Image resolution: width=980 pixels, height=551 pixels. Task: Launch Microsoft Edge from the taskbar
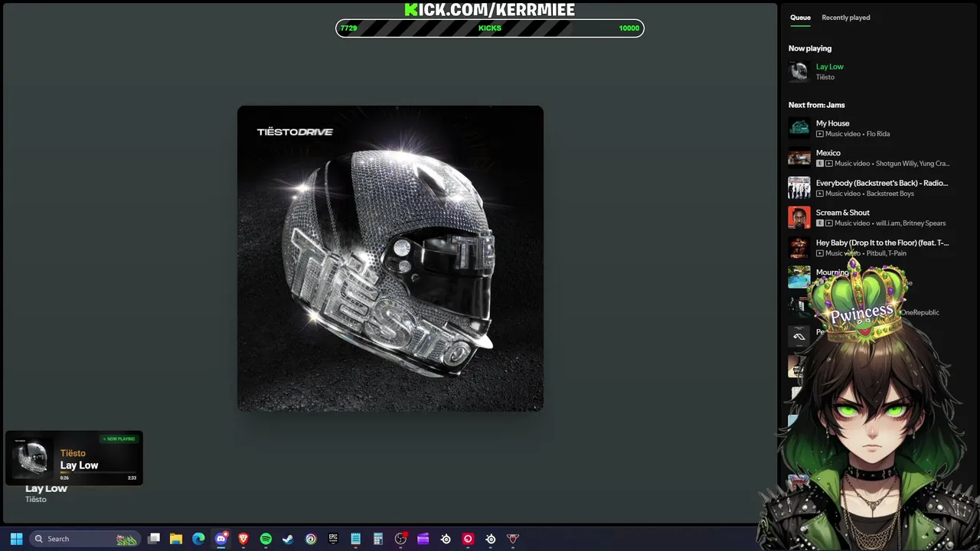tap(198, 539)
